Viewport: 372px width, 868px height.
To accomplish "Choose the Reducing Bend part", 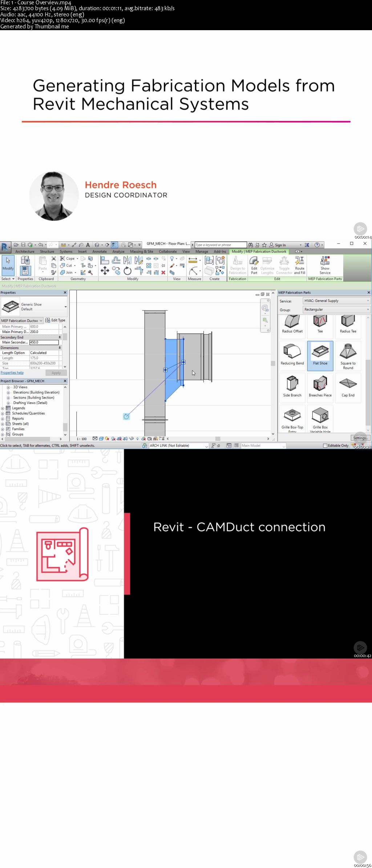I will coord(292,356).
